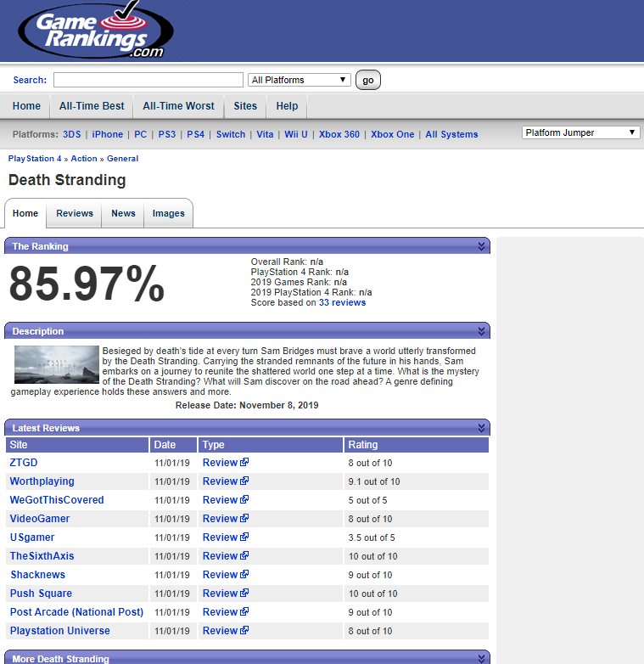This screenshot has width=644, height=664.
Task: Open the WeGotThisCovered site link
Action: 57,499
